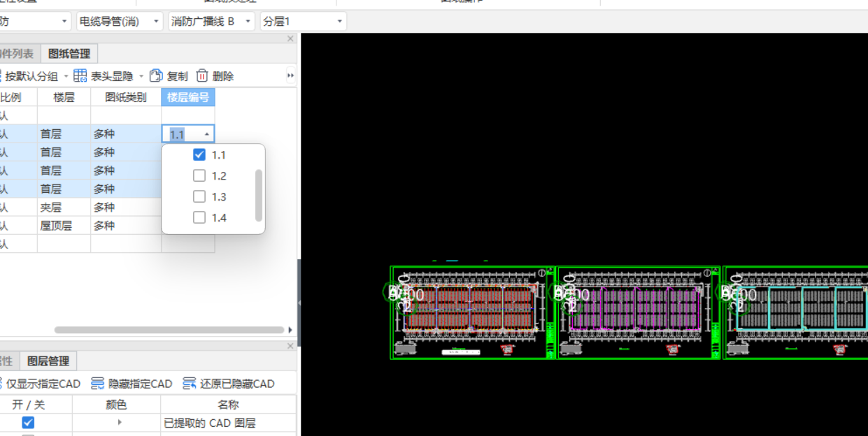Image resolution: width=868 pixels, height=436 pixels.
Task: Select the 屋顶层 floor cell
Action: [x=64, y=226]
